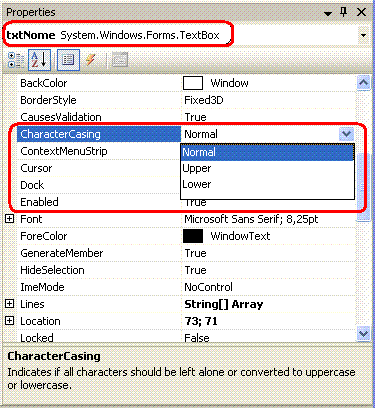Viewport: 375px width, 408px height.
Task: Select the Location property name
Action: click(40, 321)
